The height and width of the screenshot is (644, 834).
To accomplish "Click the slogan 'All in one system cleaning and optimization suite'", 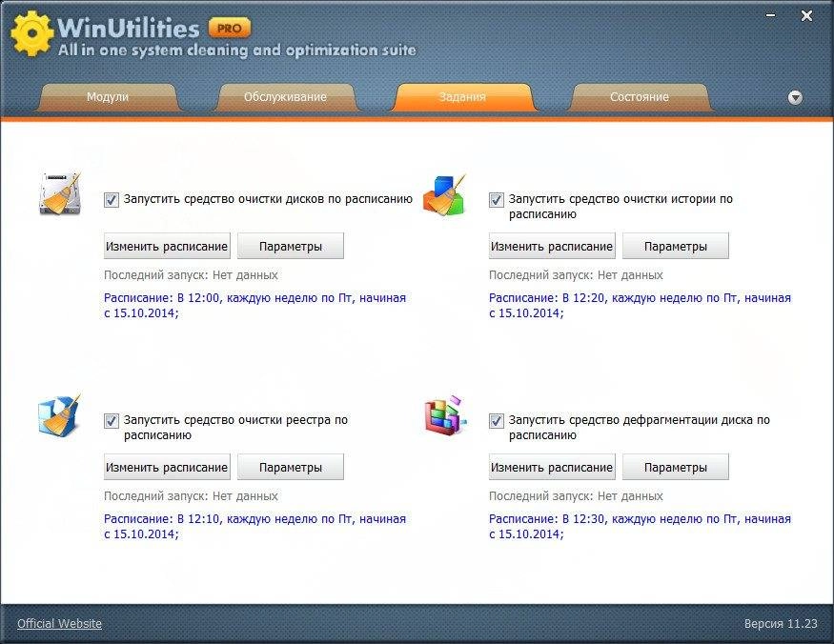I will pyautogui.click(x=237, y=50).
